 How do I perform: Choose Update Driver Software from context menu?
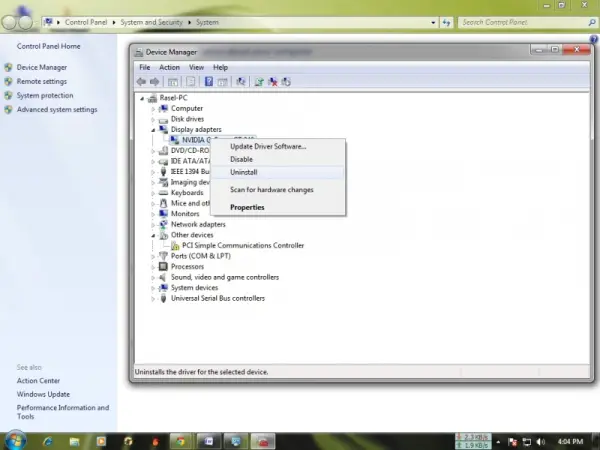click(x=278, y=147)
